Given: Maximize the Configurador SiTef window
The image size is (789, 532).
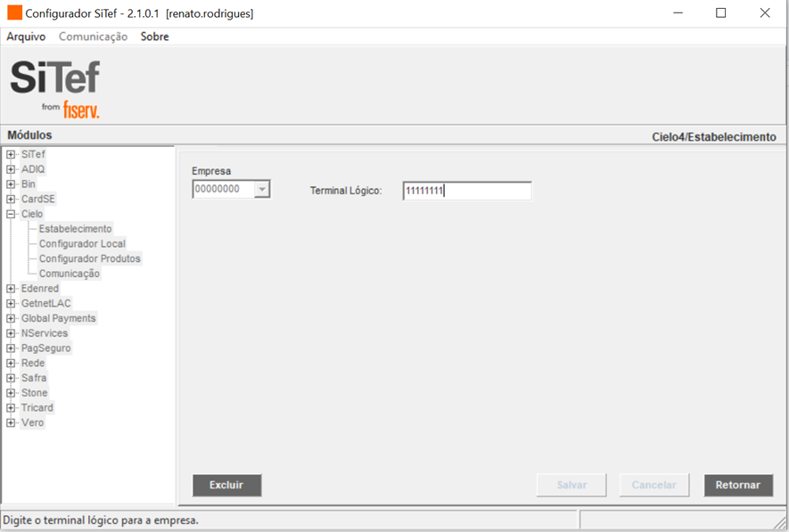Looking at the screenshot, I should tap(721, 13).
